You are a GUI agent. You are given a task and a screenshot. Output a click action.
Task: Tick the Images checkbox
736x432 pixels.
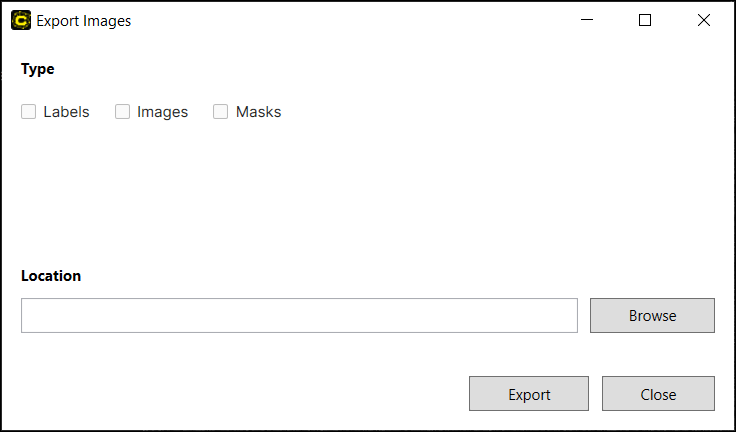[x=123, y=112]
